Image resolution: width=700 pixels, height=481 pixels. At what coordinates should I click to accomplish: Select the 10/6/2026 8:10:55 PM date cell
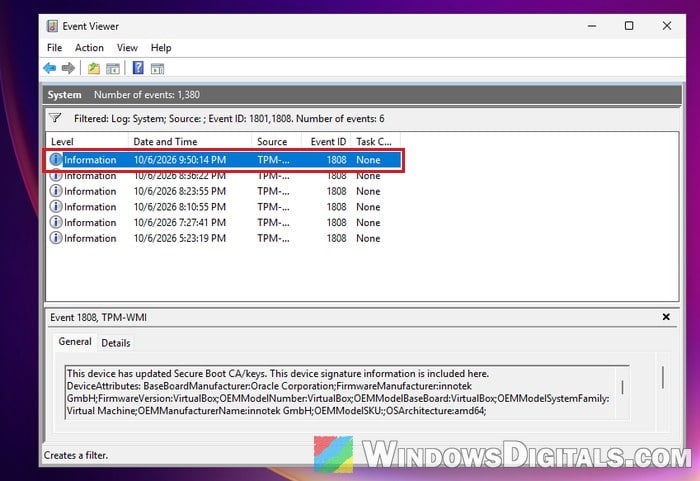point(180,207)
